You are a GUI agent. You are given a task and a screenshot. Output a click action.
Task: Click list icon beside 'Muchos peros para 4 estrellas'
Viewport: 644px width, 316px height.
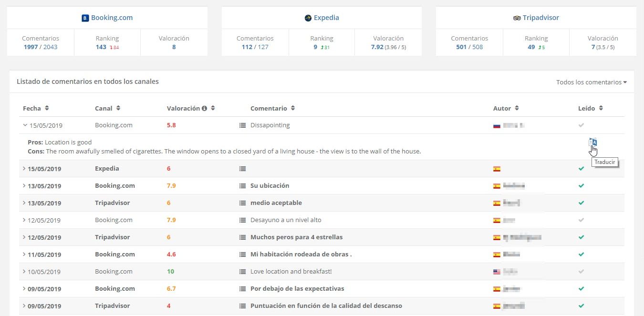click(x=242, y=237)
